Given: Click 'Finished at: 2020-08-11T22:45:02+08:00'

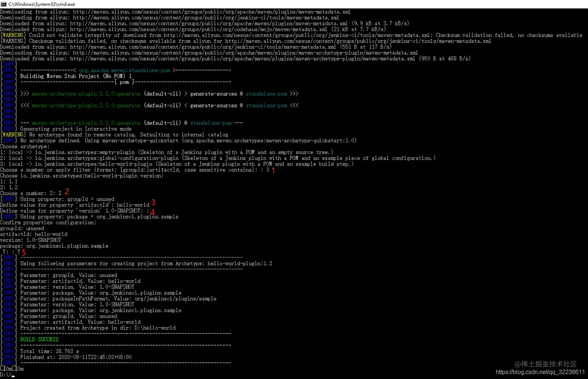Looking at the screenshot, I should pyautogui.click(x=76, y=357).
